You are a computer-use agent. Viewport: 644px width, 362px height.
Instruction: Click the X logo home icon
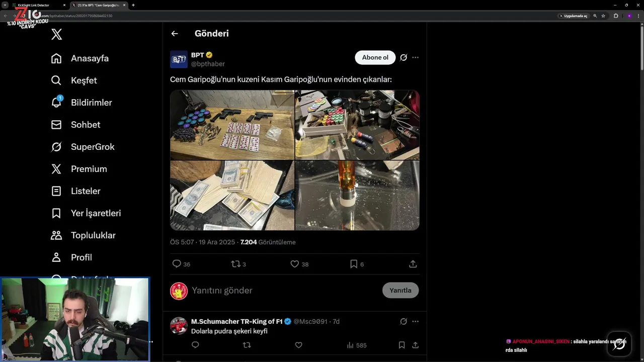click(x=56, y=34)
